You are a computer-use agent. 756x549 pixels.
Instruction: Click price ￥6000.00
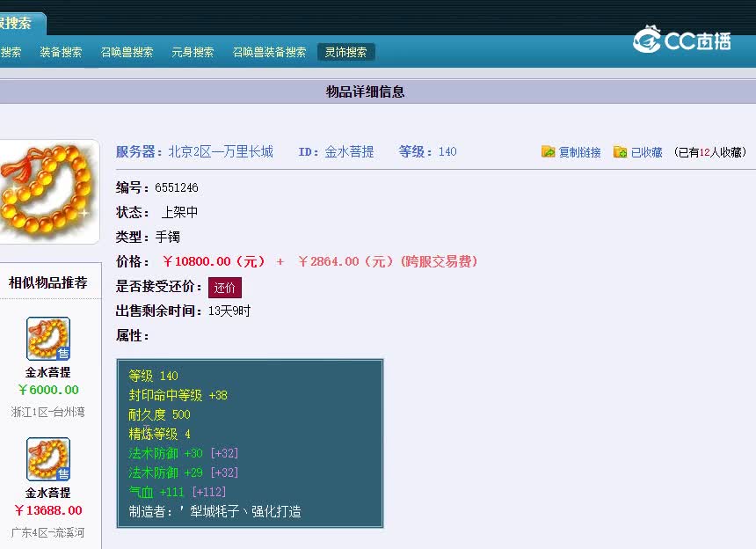click(48, 390)
